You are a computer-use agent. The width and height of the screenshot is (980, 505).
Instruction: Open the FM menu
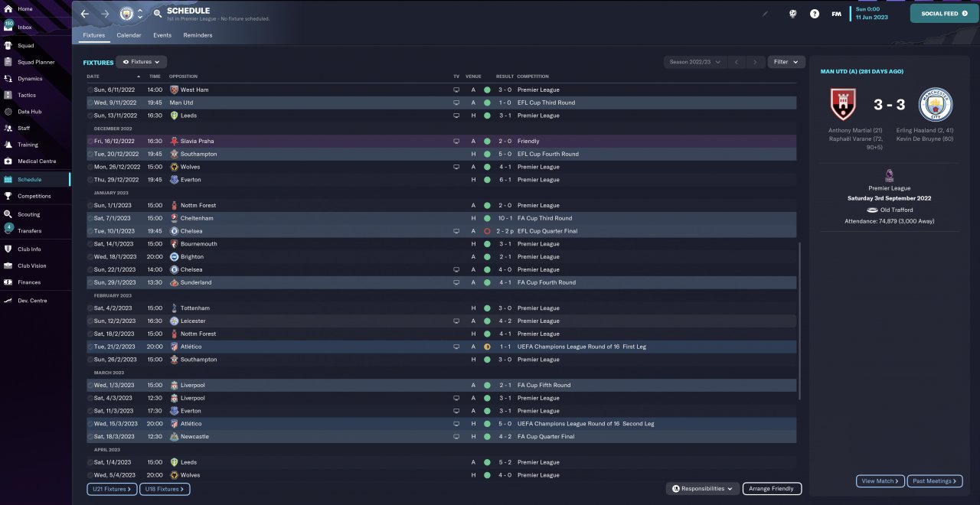(x=837, y=14)
